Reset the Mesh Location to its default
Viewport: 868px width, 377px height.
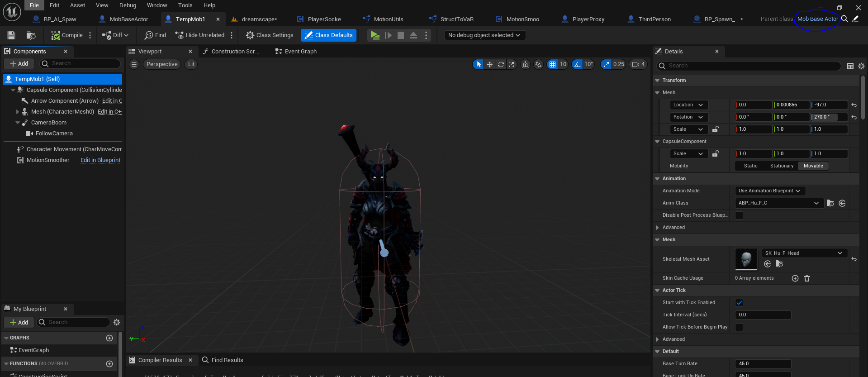(854, 105)
